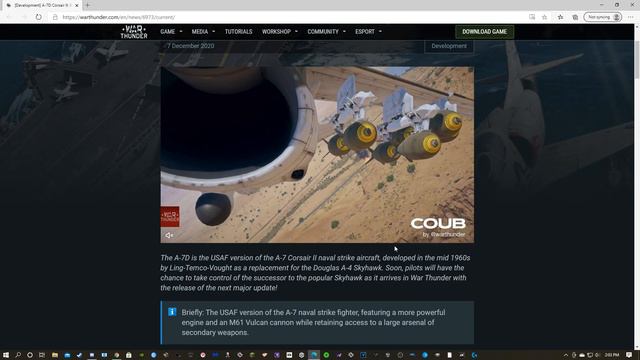
Task: Click the War Thunder badge on video
Action: point(170,216)
